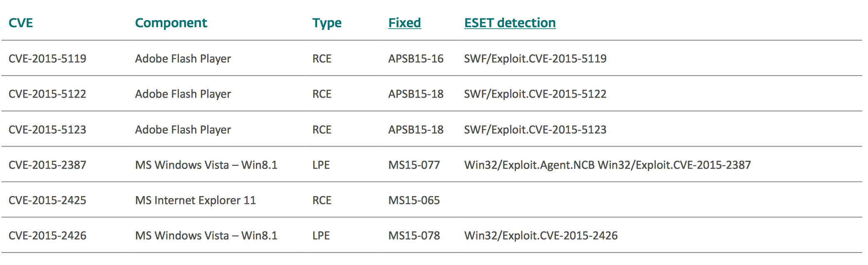Select the CVE-2015-5119 cell

click(x=47, y=59)
